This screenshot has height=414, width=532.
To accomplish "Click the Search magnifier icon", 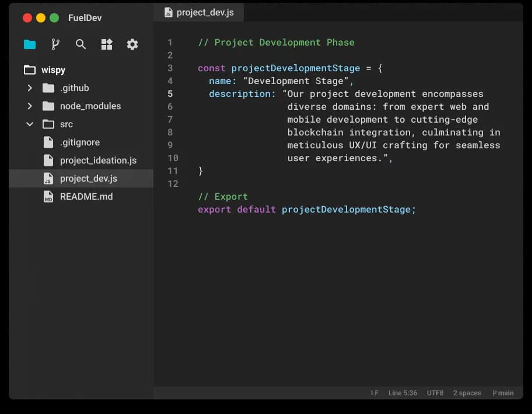I will pyautogui.click(x=81, y=44).
